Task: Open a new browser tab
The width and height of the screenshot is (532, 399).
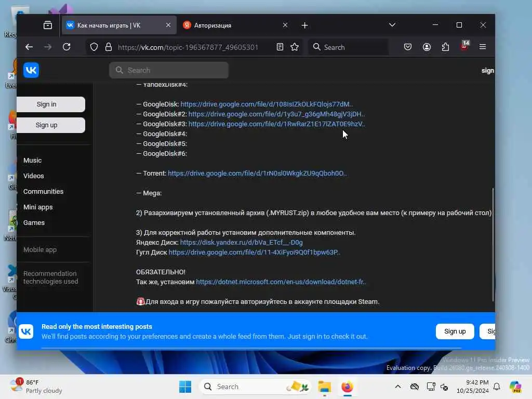Action: click(304, 25)
